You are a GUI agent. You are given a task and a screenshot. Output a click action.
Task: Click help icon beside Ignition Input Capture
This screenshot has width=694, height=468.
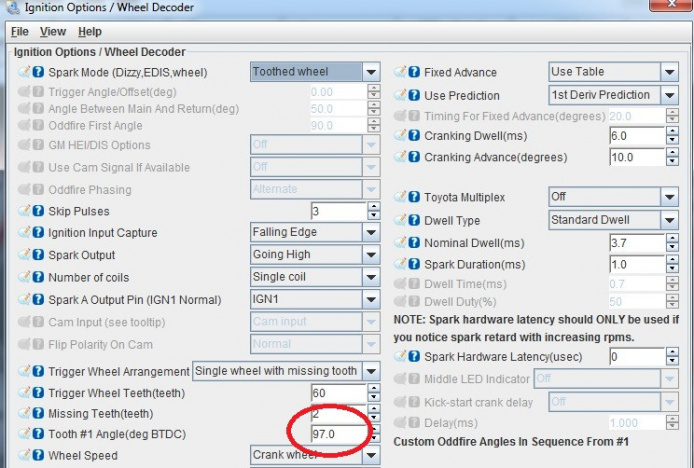tap(39, 232)
